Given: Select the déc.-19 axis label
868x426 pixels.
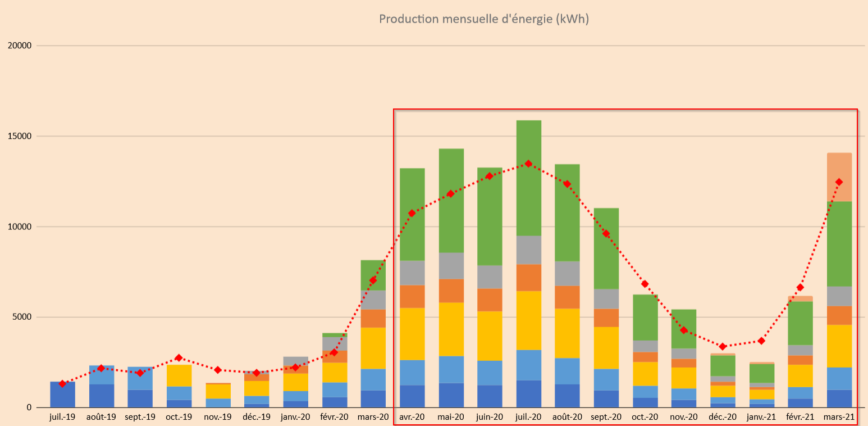Looking at the screenshot, I should pos(257,417).
